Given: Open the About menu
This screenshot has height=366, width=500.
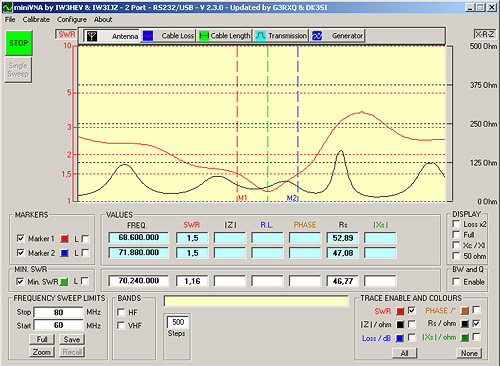Looking at the screenshot, I should tap(103, 19).
